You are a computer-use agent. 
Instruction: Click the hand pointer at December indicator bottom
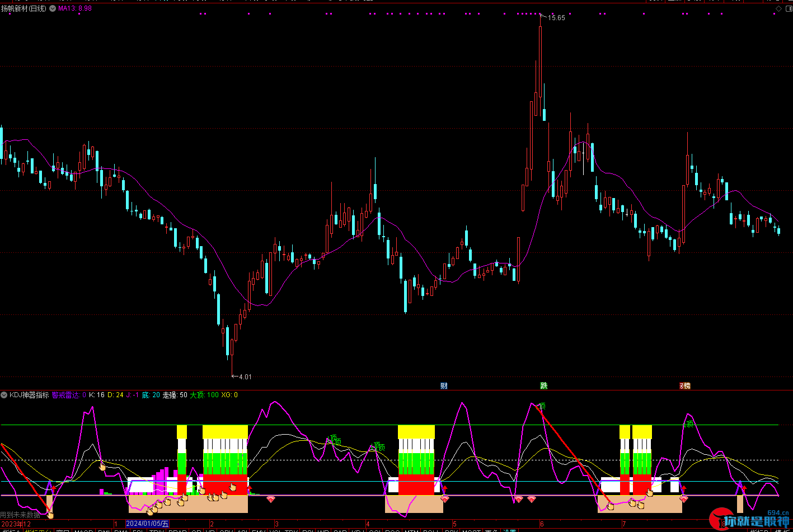click(x=50, y=515)
